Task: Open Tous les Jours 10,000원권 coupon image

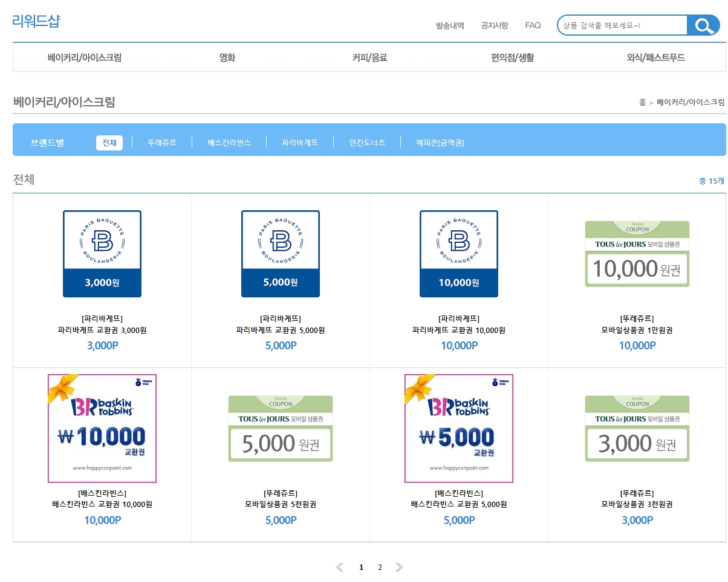Action: click(637, 254)
